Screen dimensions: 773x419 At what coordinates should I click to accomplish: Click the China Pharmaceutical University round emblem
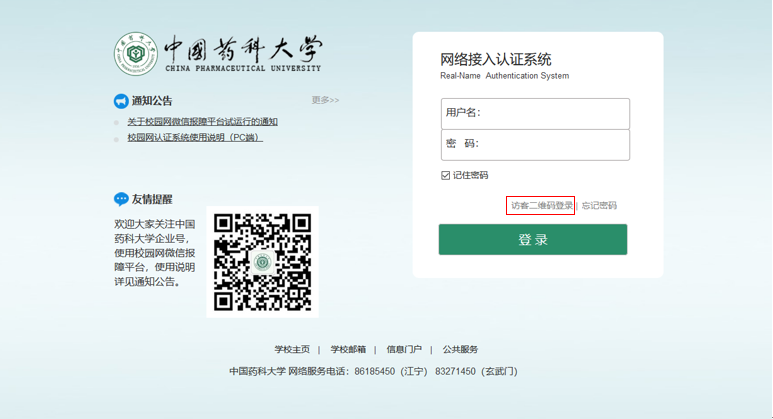(x=135, y=54)
